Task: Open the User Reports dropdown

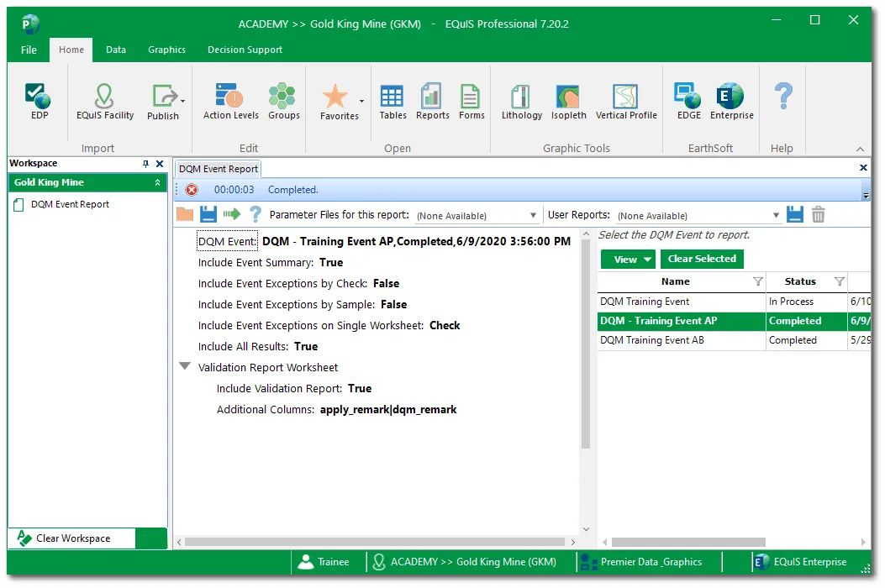Action: 776,216
